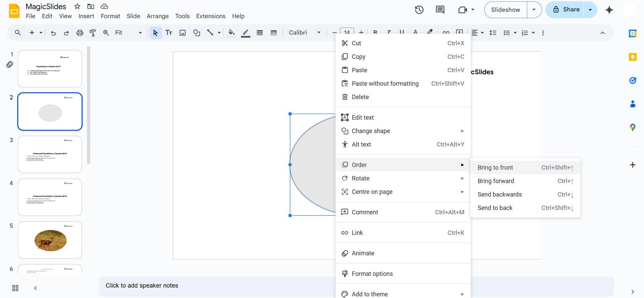Image resolution: width=644 pixels, height=298 pixels.
Task: Open Share options dropdown arrow
Action: click(590, 10)
